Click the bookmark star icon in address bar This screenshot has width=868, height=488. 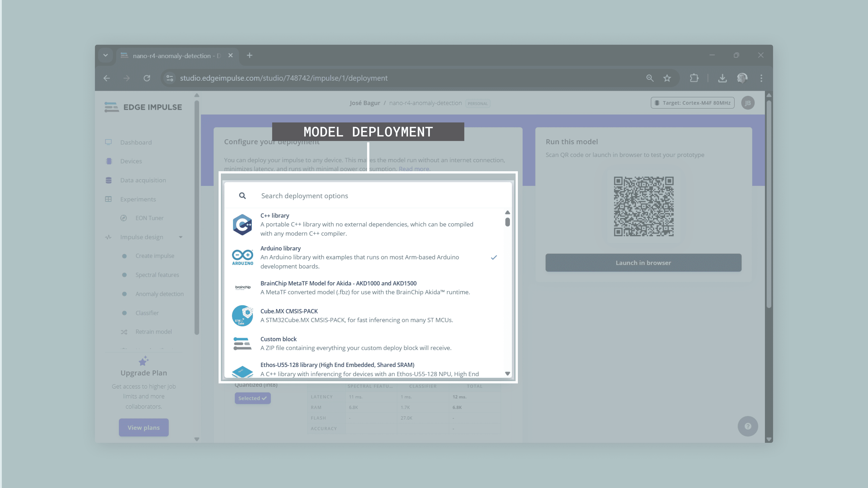pyautogui.click(x=667, y=78)
